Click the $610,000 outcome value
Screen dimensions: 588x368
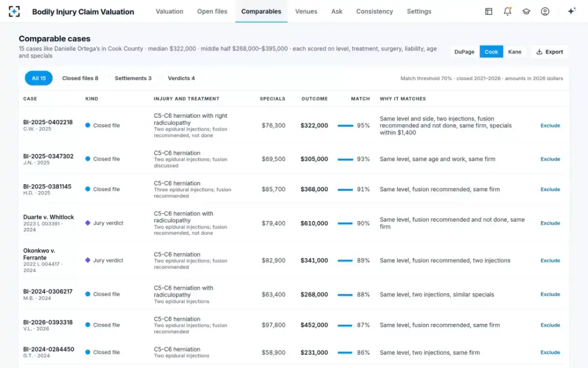point(314,223)
